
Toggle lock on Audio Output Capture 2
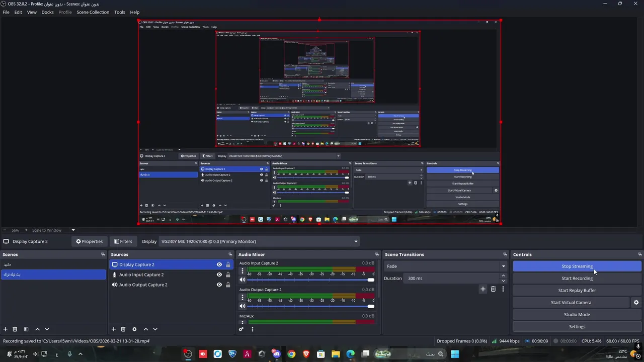[x=228, y=285]
